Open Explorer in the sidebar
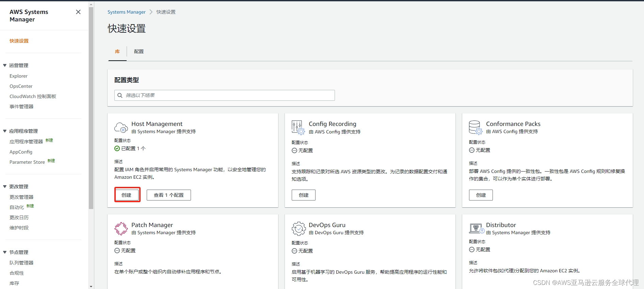This screenshot has height=289, width=644. click(18, 76)
